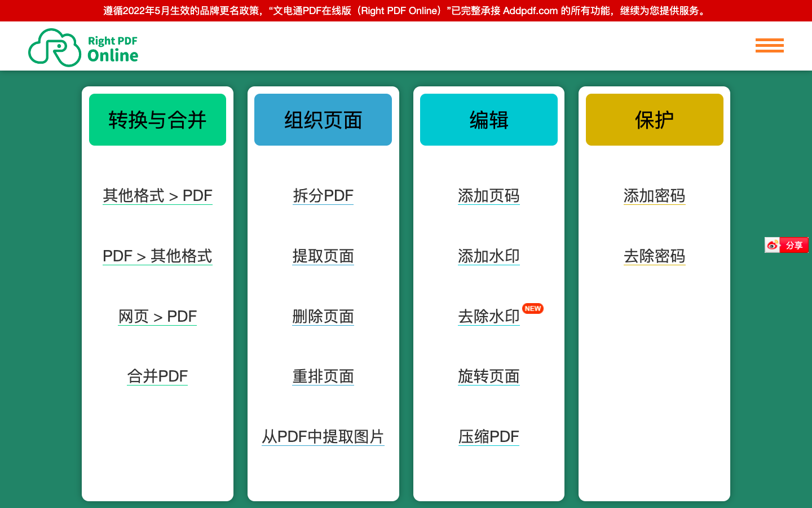Open the 拆分PDF tool
This screenshot has height=508, width=812.
323,196
